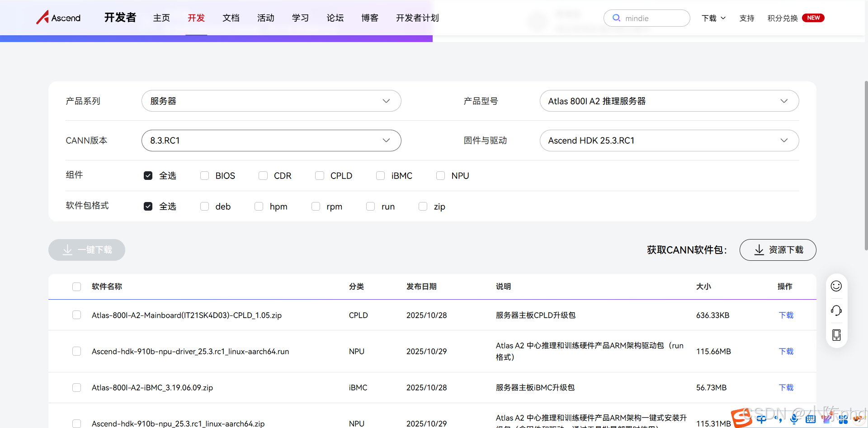Check the select-all box beside 软件名称
The width and height of the screenshot is (868, 428).
click(77, 287)
